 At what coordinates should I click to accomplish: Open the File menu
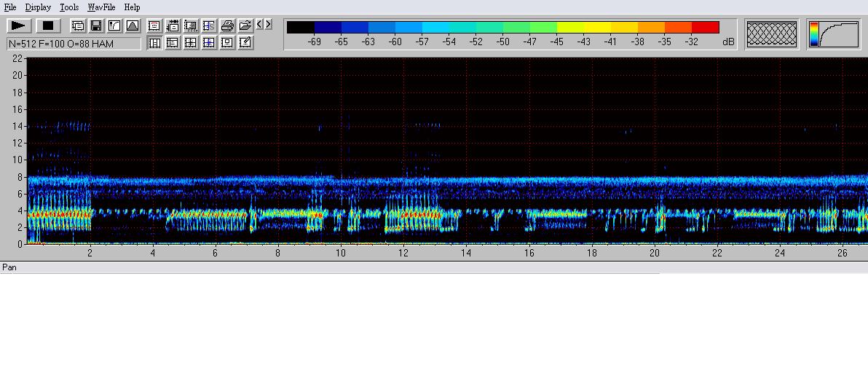[10, 7]
